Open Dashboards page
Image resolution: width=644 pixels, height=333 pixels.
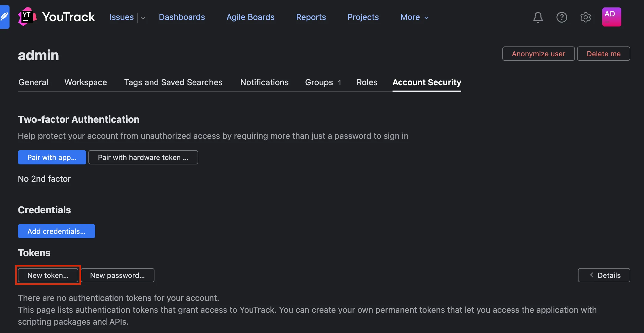(182, 17)
